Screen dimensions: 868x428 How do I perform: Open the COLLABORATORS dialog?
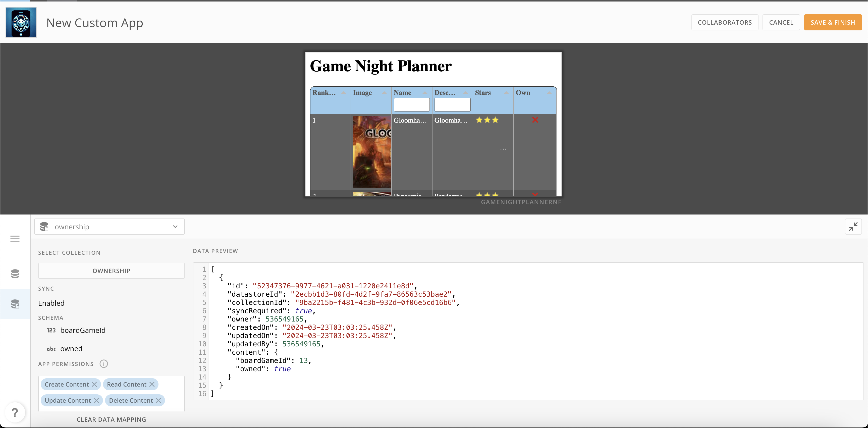(x=724, y=22)
